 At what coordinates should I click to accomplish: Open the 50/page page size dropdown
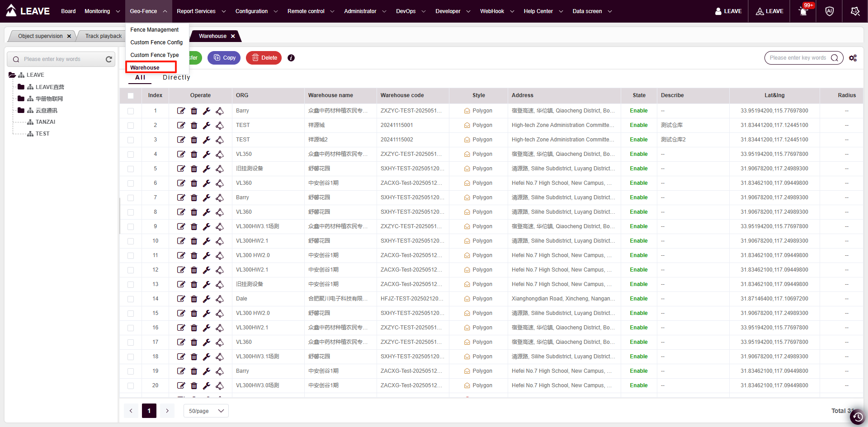pos(206,411)
